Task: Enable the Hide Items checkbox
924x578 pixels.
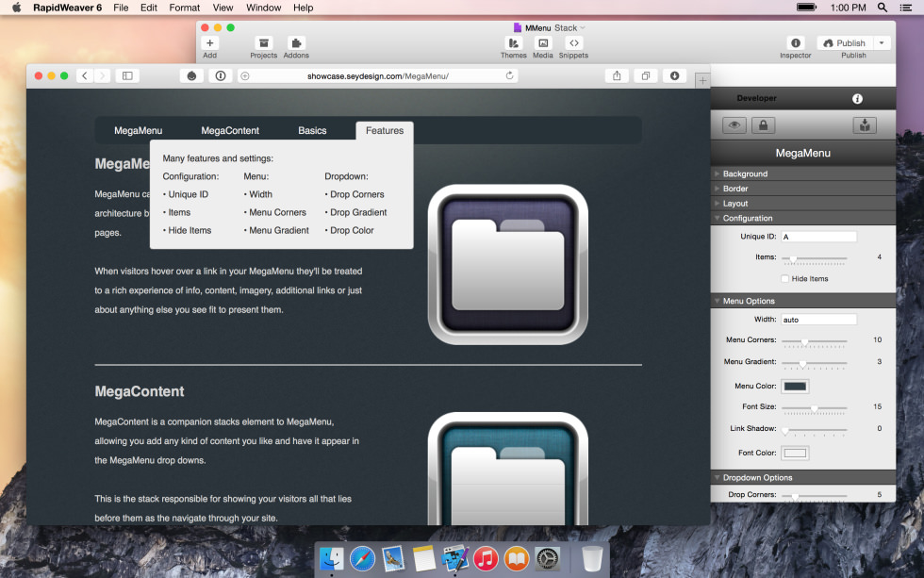Action: click(784, 279)
